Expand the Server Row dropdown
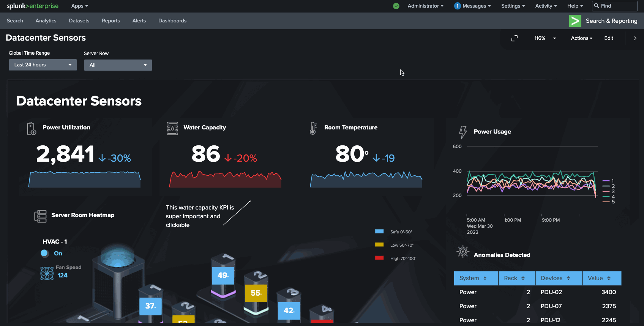Image resolution: width=644 pixels, height=326 pixels. click(x=118, y=65)
